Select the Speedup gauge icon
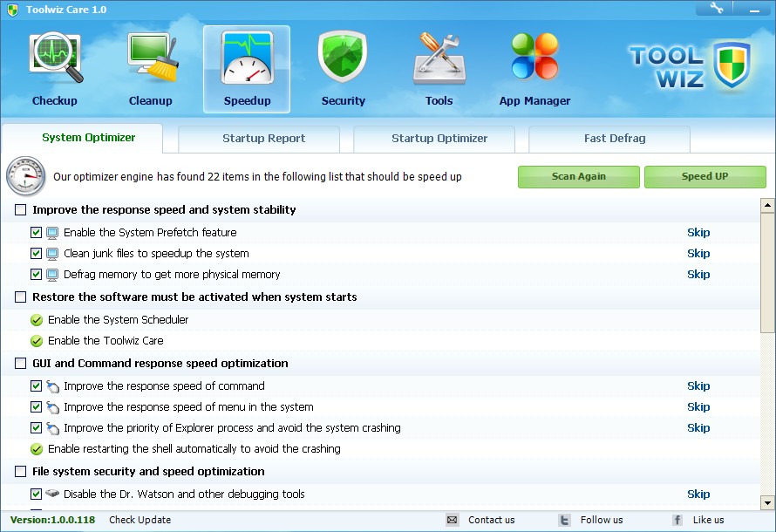The width and height of the screenshot is (776, 532). (247, 58)
